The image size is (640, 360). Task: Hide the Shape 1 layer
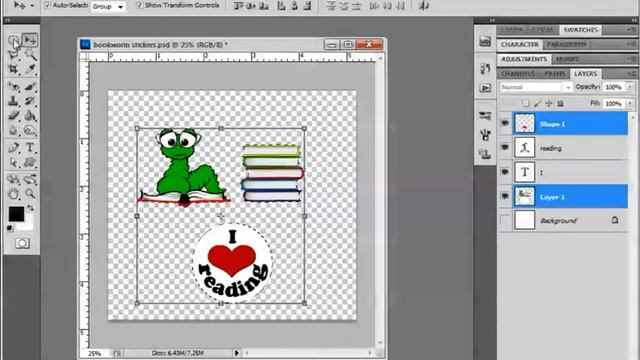pos(505,123)
